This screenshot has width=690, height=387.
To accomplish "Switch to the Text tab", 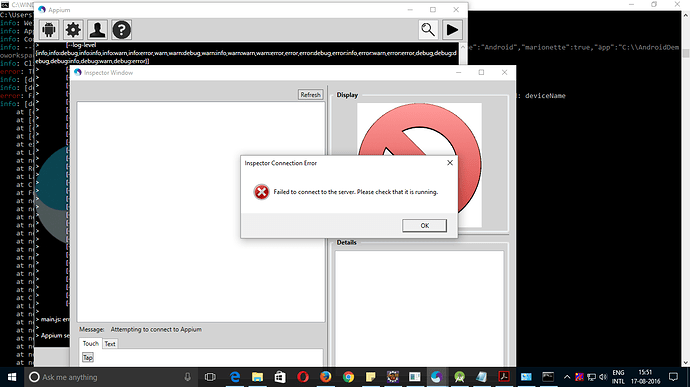I will (110, 344).
